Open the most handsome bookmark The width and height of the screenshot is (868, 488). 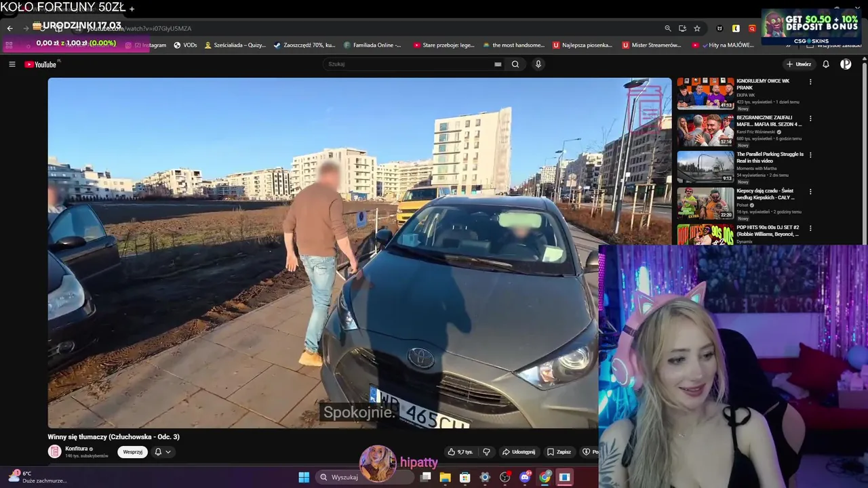pos(513,45)
